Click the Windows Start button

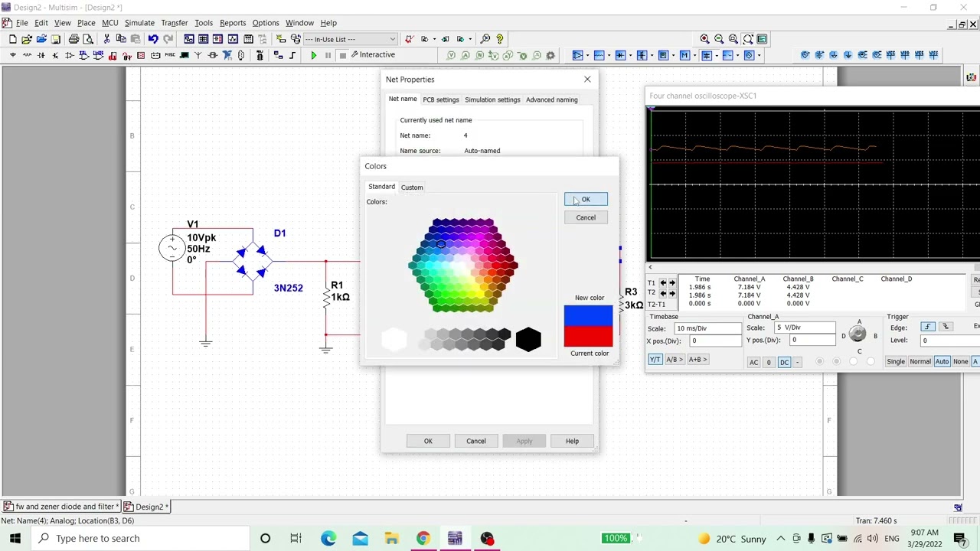[x=15, y=538]
